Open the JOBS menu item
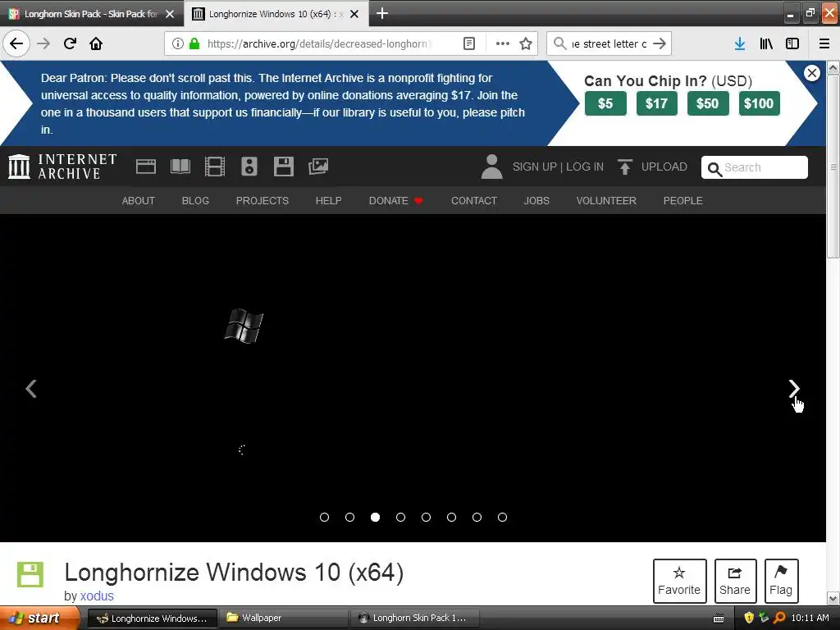Viewport: 840px width, 630px height. [536, 200]
